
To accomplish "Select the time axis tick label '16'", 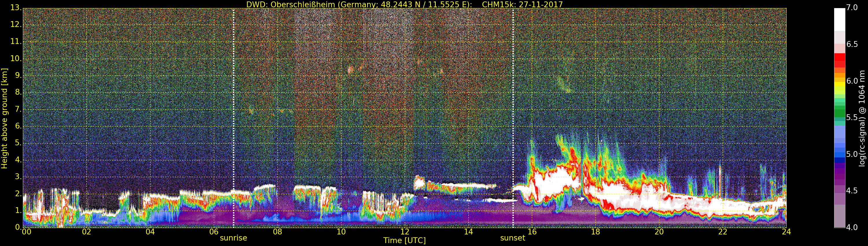I will (532, 232).
